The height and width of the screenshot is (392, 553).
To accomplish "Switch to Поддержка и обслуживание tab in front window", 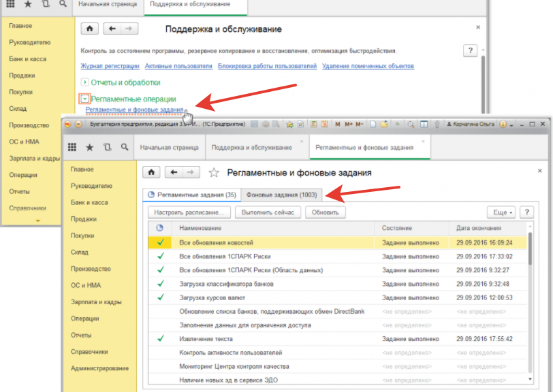I will pyautogui.click(x=252, y=148).
